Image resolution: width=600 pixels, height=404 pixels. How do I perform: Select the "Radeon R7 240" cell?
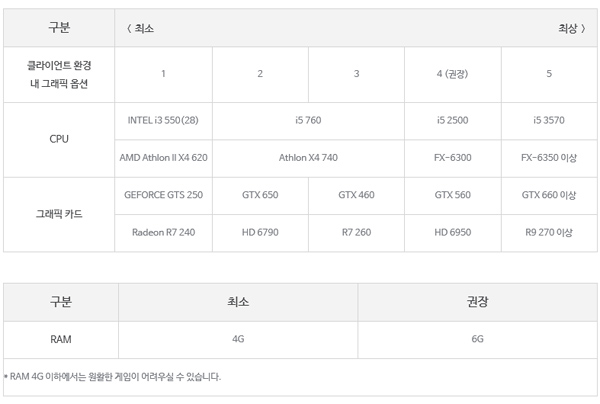coord(163,232)
